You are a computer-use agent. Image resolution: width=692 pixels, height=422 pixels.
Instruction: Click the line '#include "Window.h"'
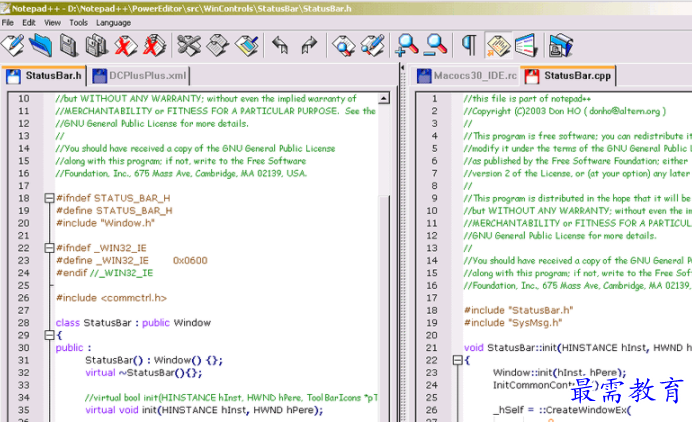tap(105, 223)
